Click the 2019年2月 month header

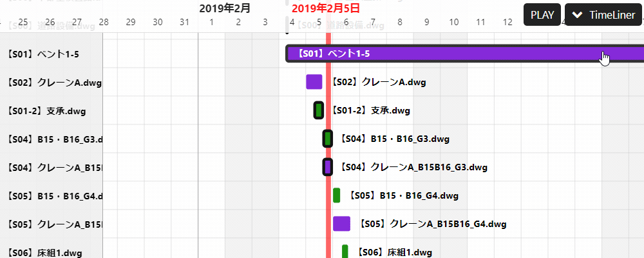[225, 8]
